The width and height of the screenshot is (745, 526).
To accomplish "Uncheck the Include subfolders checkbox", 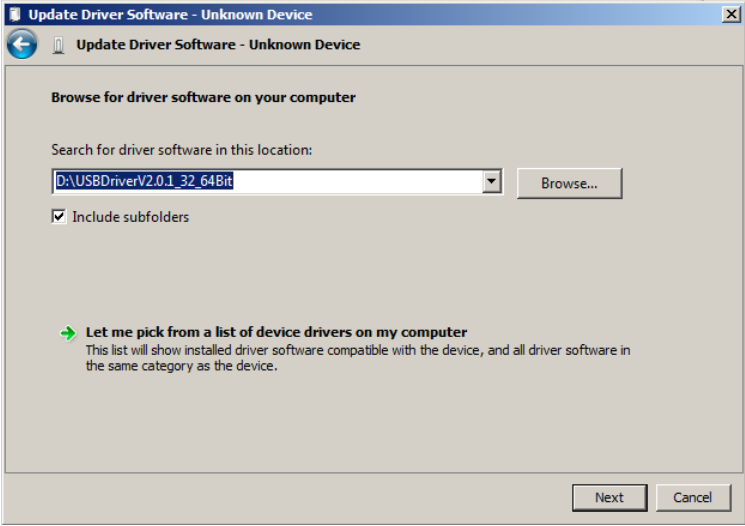I will [59, 217].
